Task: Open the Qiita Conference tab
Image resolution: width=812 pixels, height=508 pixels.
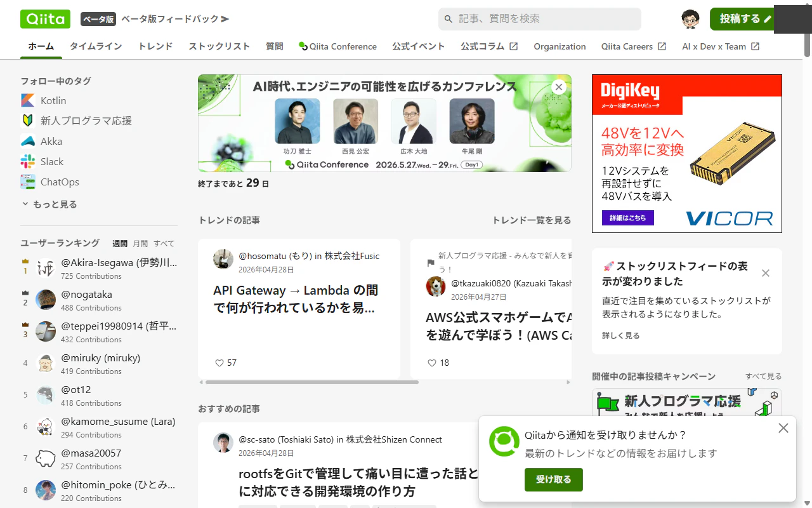Action: pos(337,46)
